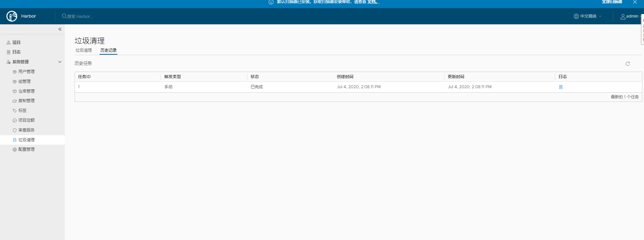Viewport: 644px width, 240px height.
Task: Click the 配置管理 gear icon
Action: pos(15,149)
